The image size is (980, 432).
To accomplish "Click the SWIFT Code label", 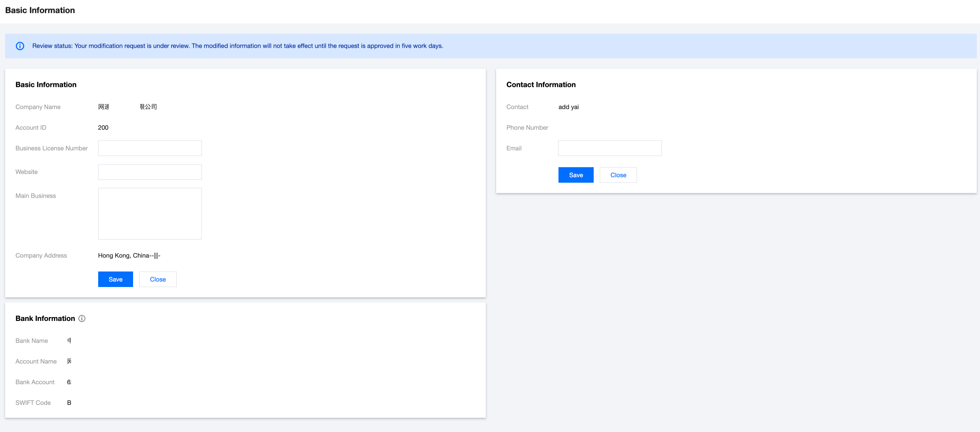I will [x=33, y=403].
